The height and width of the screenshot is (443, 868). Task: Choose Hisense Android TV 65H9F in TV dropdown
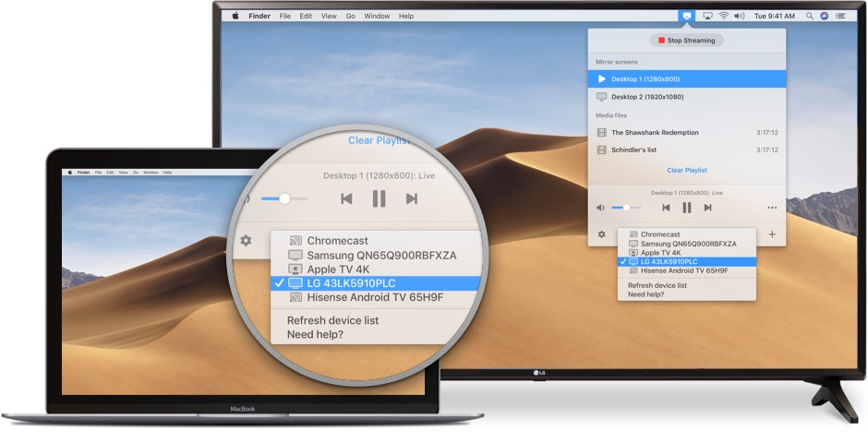tap(686, 271)
